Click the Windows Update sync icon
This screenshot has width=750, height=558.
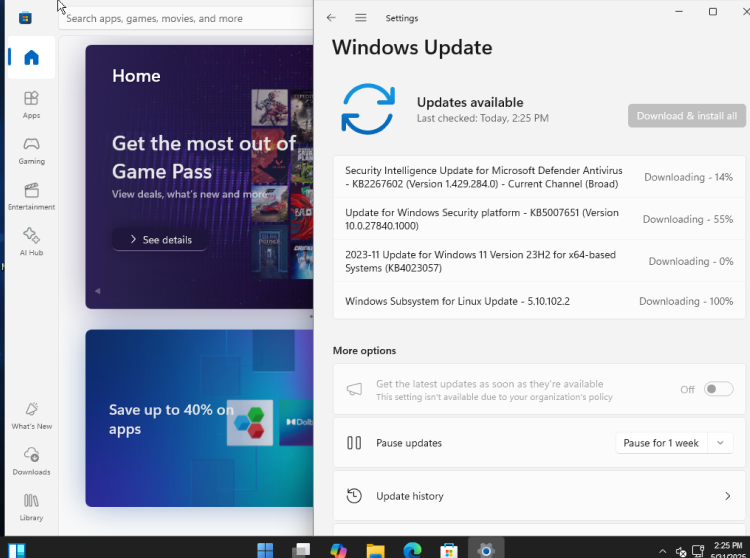pos(368,109)
